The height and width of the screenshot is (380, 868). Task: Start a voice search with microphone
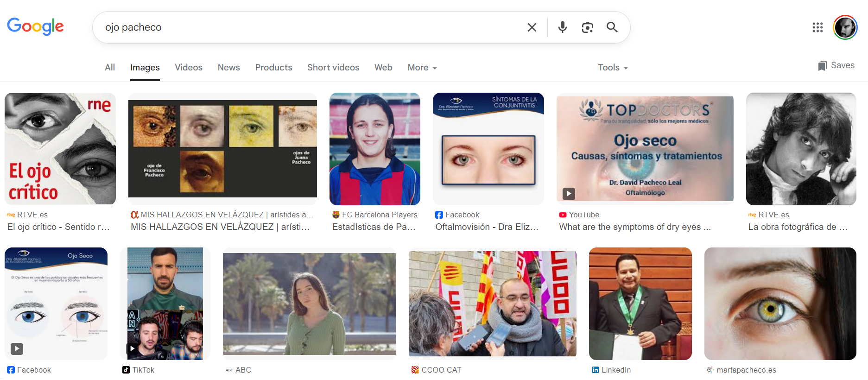pos(562,27)
